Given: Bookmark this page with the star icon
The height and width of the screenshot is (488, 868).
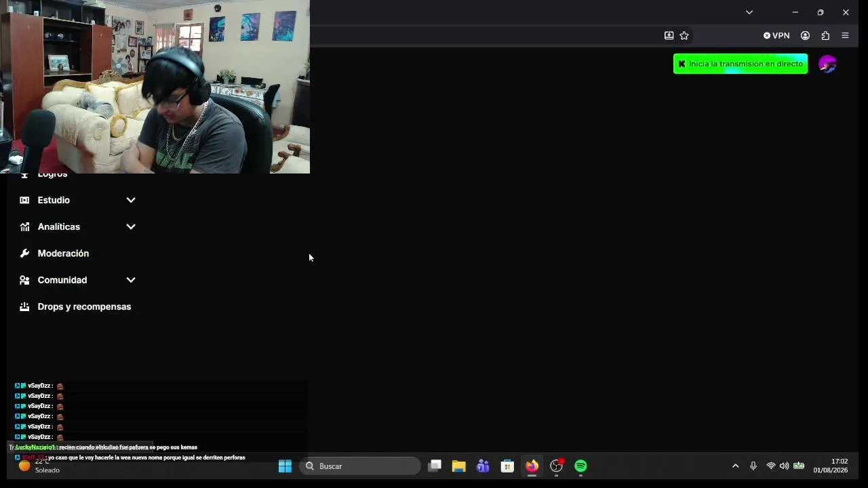Looking at the screenshot, I should pos(684,35).
